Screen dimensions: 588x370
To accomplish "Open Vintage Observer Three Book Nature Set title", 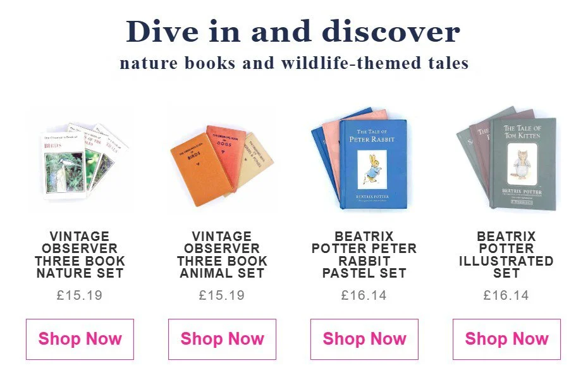I will (80, 255).
